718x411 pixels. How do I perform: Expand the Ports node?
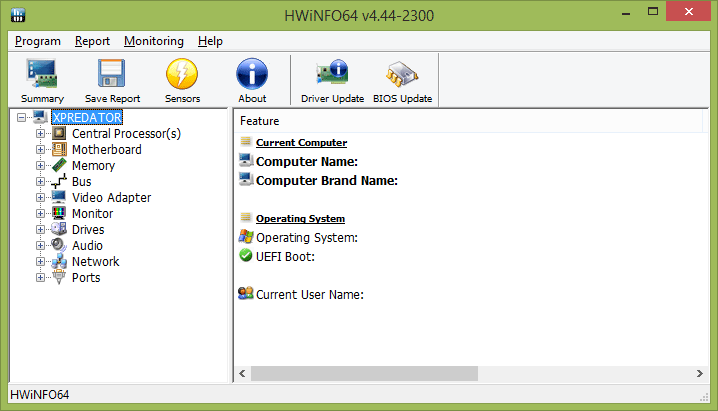(x=40, y=278)
